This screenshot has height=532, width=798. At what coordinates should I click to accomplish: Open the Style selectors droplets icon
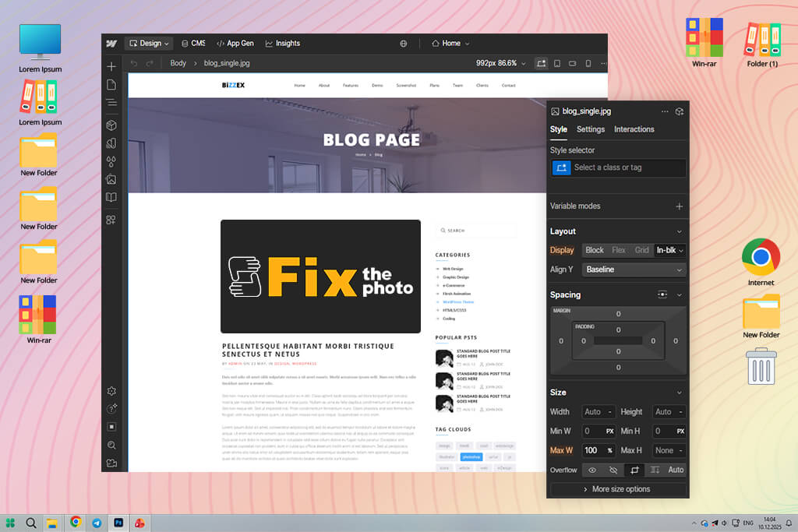tap(111, 162)
